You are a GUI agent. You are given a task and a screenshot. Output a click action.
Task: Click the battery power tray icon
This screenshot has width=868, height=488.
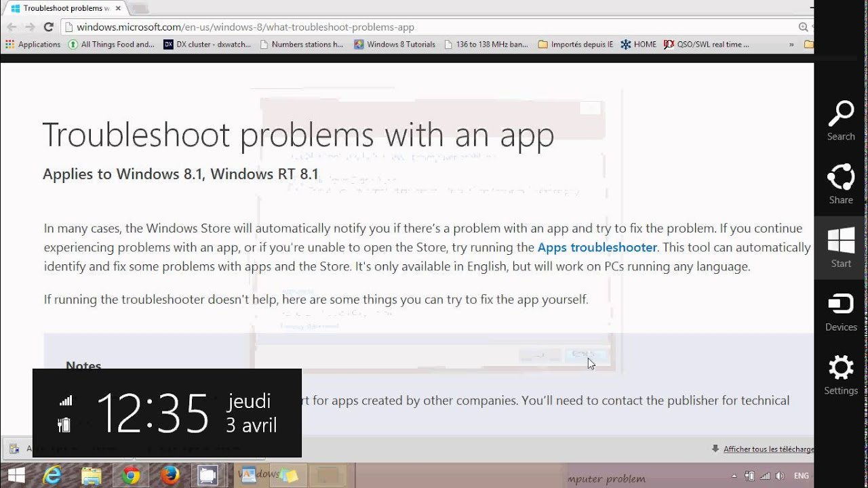(750, 476)
